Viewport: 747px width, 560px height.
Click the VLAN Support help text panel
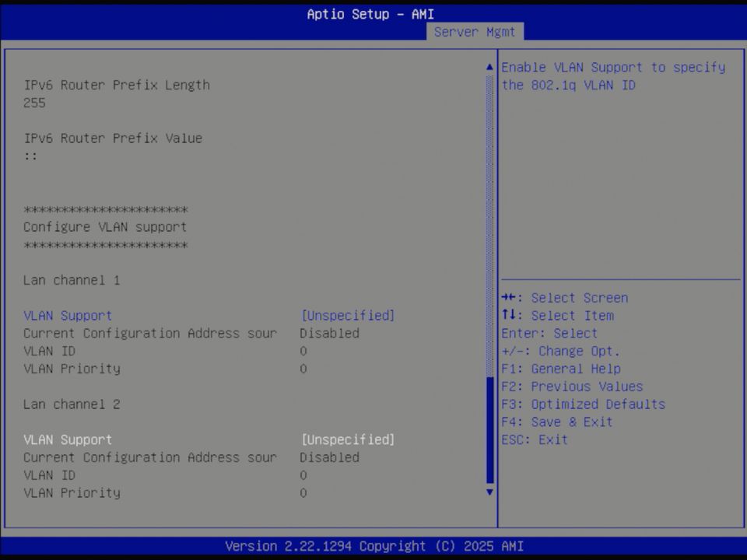tap(614, 76)
